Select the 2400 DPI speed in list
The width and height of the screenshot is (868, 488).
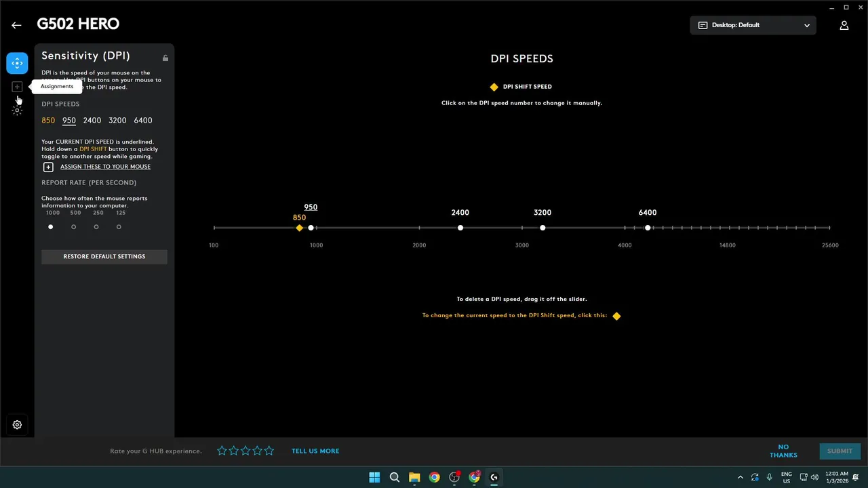click(x=92, y=121)
